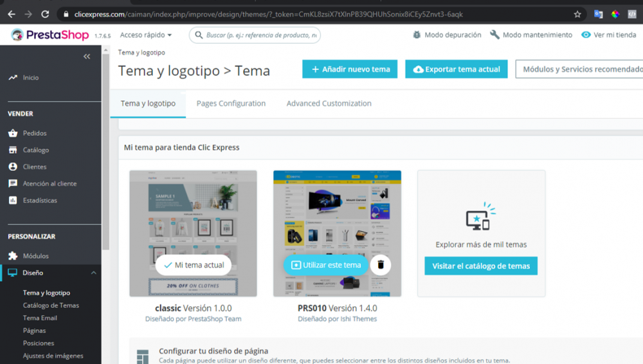Image resolution: width=643 pixels, height=364 pixels.
Task: Open the code brackets extension icon
Action: [x=632, y=14]
